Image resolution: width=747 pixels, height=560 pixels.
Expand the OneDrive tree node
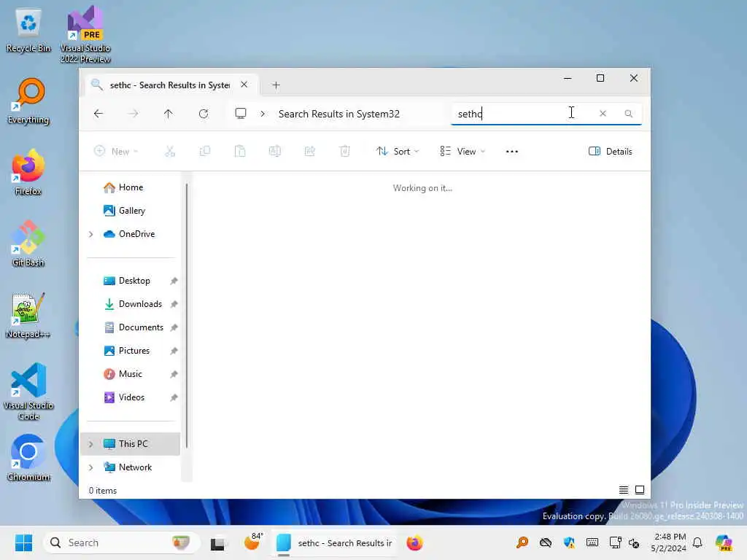tap(91, 234)
